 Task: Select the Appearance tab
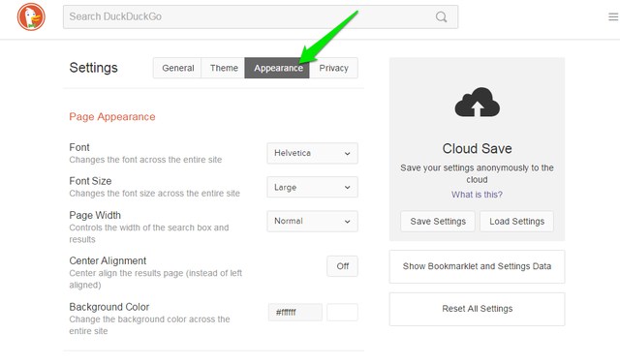pyautogui.click(x=277, y=68)
